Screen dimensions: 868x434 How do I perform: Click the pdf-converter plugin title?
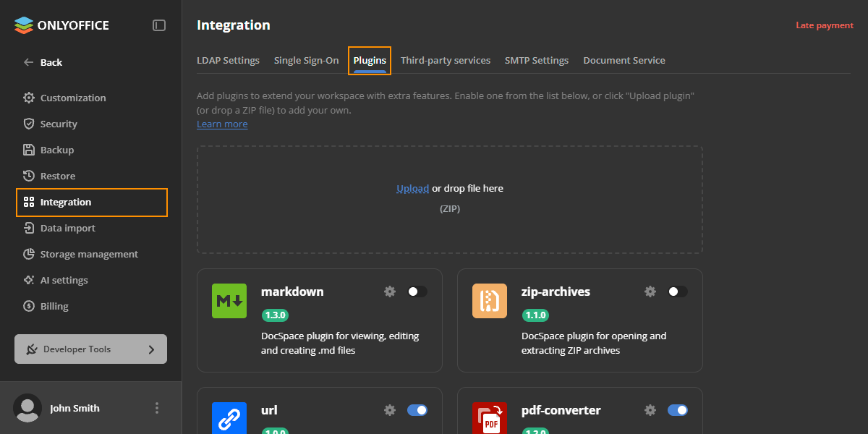[561, 410]
